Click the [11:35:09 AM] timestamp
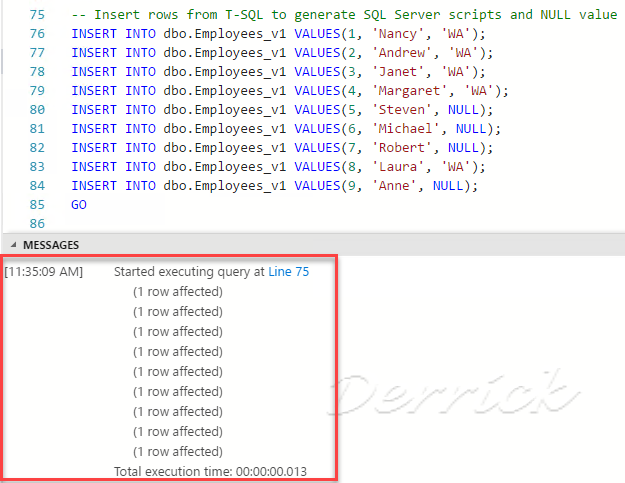625x483 pixels. coord(43,272)
